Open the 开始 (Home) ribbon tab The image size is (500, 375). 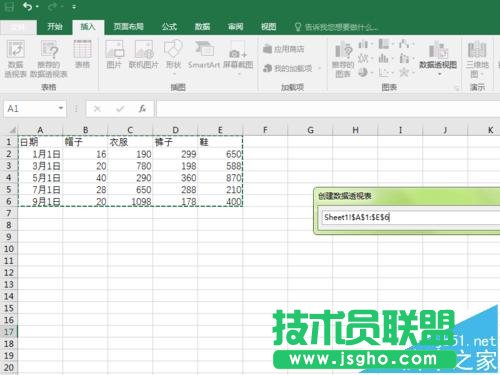click(x=55, y=27)
